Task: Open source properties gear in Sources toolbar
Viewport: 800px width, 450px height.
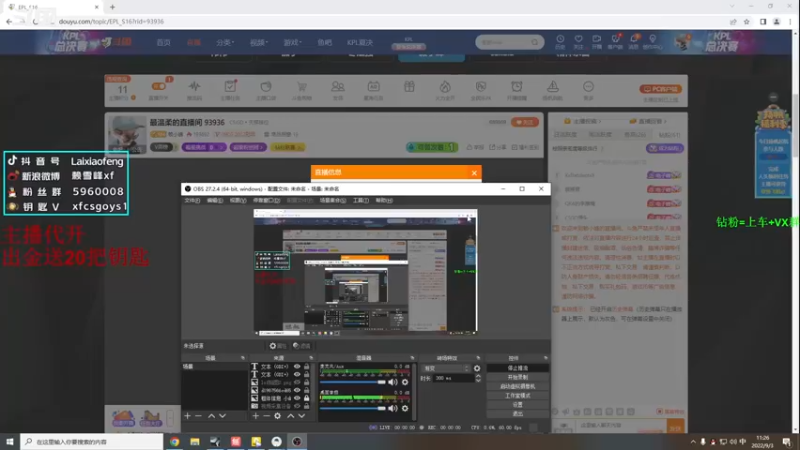Action: (278, 416)
